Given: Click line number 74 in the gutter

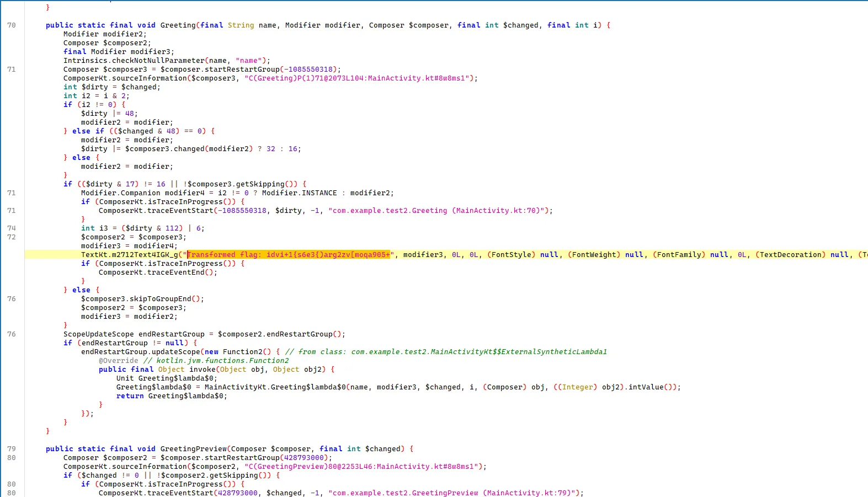Looking at the screenshot, I should pos(12,228).
